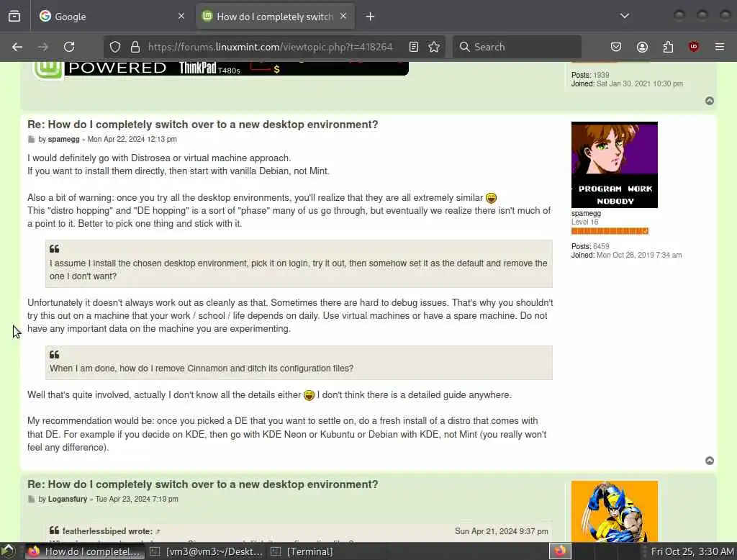
Task: Bookmark this page with the star
Action: pyautogui.click(x=434, y=47)
